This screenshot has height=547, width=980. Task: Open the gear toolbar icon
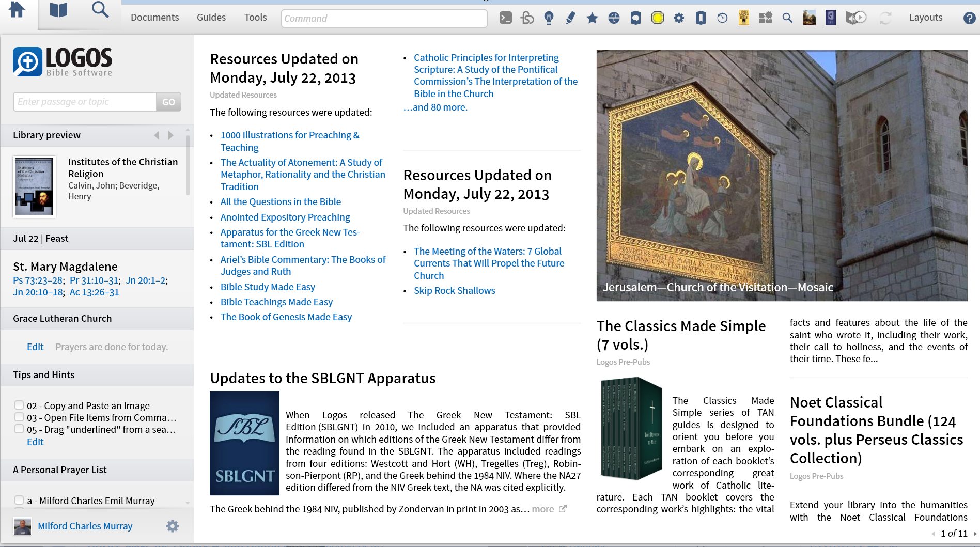pyautogui.click(x=679, y=18)
